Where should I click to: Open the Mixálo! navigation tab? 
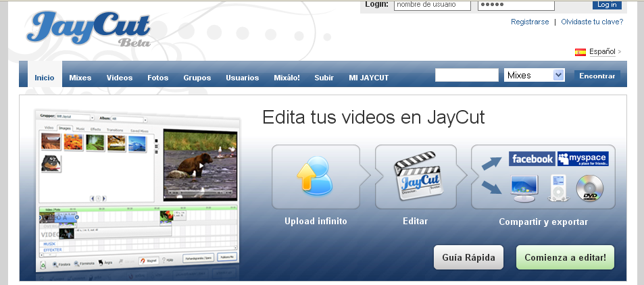click(287, 78)
